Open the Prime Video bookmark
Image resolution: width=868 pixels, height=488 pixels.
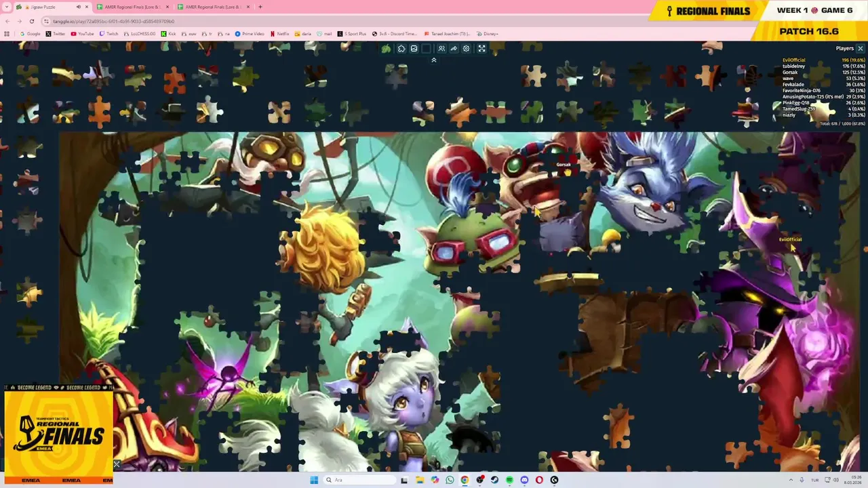click(250, 34)
